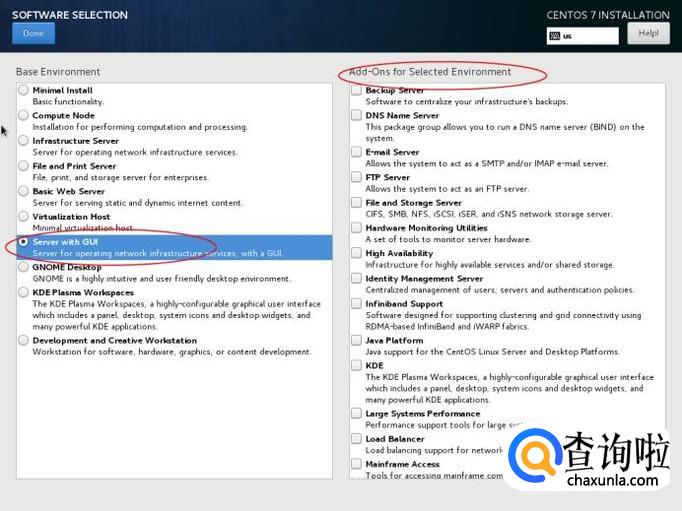Image resolution: width=682 pixels, height=511 pixels.
Task: Check File and Storage Server add-on
Action: click(x=357, y=202)
